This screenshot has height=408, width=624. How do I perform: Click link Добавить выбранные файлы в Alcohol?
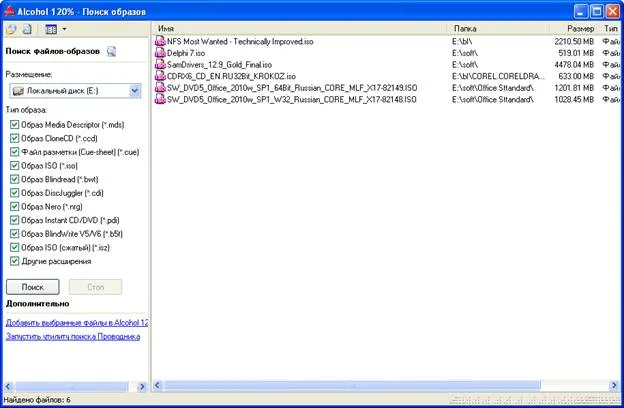(77, 322)
